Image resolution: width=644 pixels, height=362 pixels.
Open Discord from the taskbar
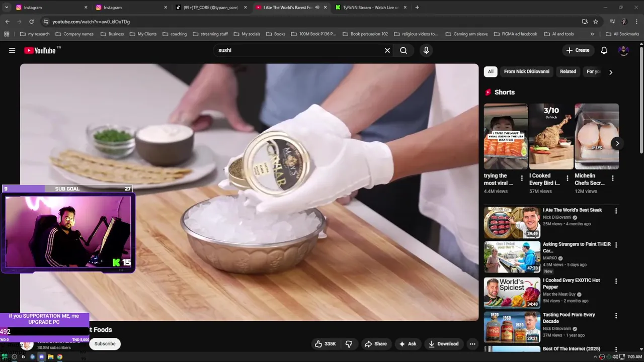pos(41,357)
